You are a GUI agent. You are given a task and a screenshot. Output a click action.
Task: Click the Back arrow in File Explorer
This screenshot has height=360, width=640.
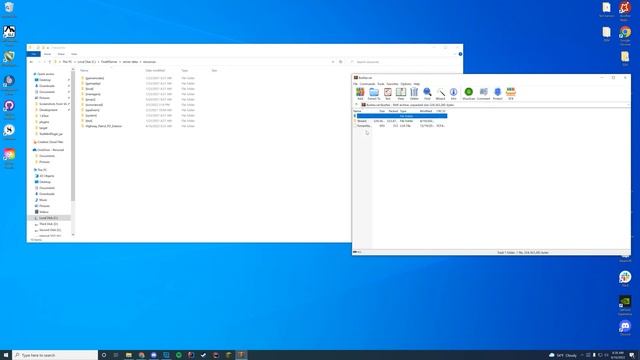pos(31,62)
